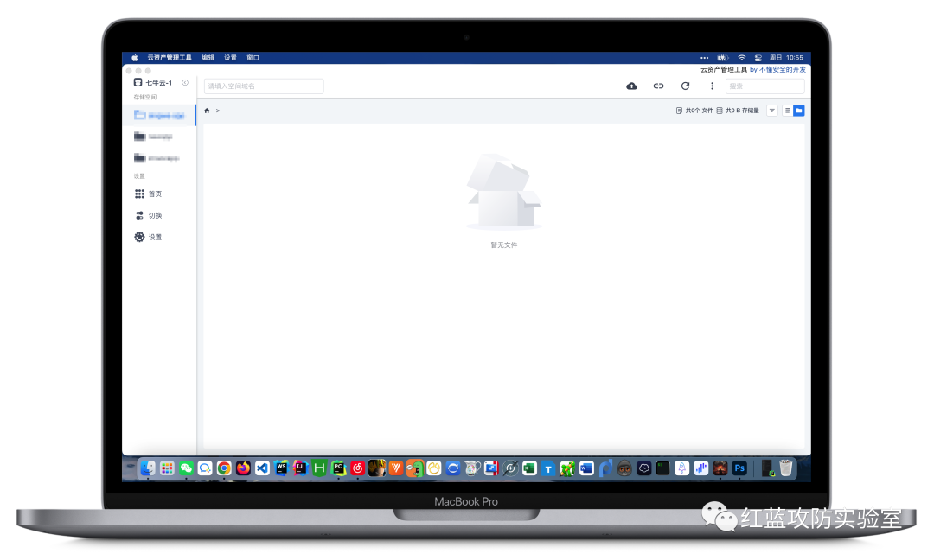Open WebStorm from the Dock
Screen dimensions: 934x560
click(281, 468)
